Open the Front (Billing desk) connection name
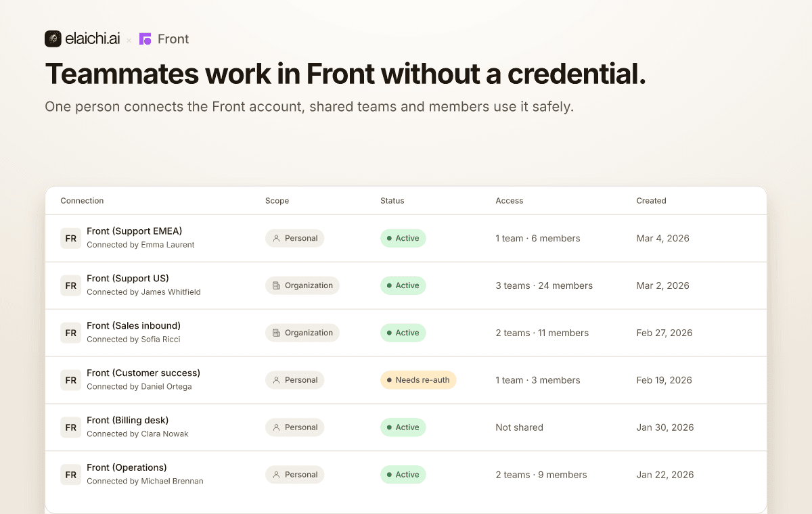The width and height of the screenshot is (812, 514). pyautogui.click(x=128, y=421)
